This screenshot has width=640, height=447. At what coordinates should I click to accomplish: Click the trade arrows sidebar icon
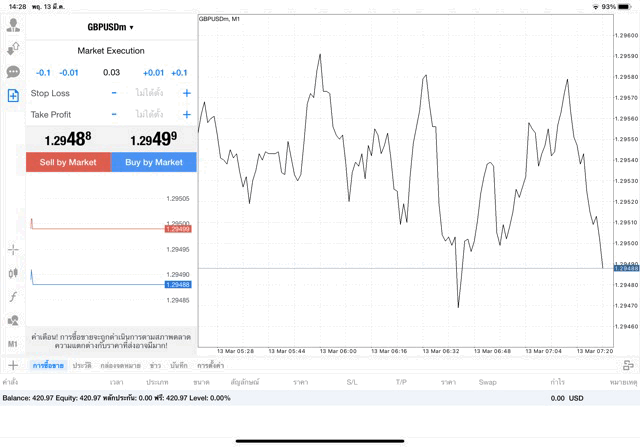click(13, 48)
